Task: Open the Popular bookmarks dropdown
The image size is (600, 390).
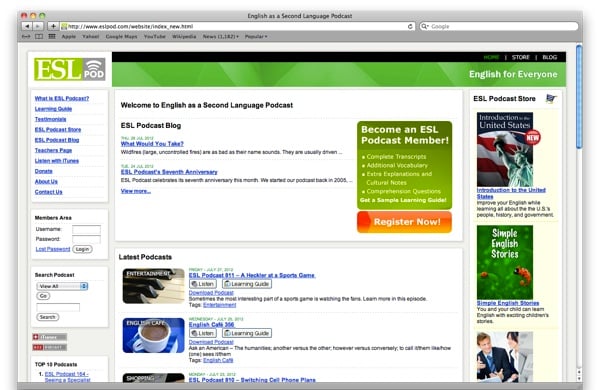Action: pyautogui.click(x=256, y=37)
